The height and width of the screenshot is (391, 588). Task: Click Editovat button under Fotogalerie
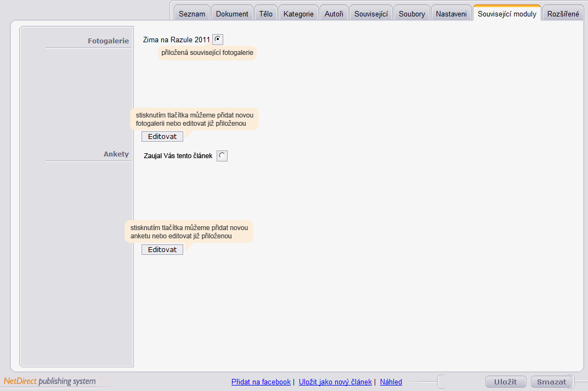pos(162,136)
